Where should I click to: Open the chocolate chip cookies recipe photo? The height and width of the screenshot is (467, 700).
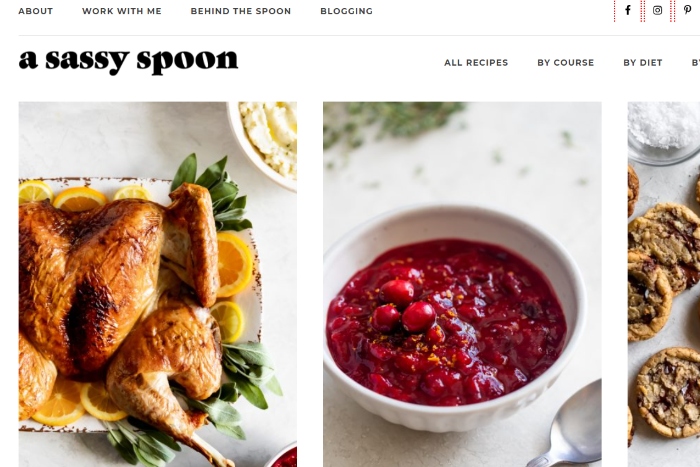pyautogui.click(x=664, y=284)
